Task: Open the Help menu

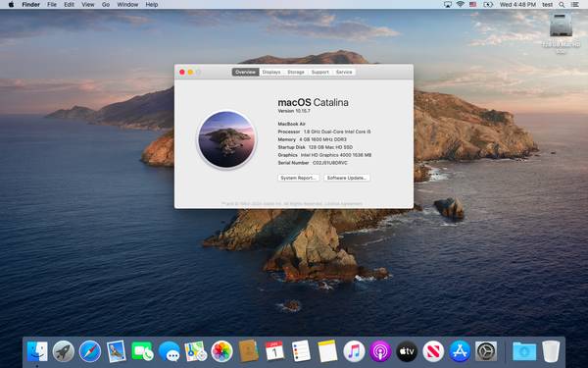Action: click(152, 5)
